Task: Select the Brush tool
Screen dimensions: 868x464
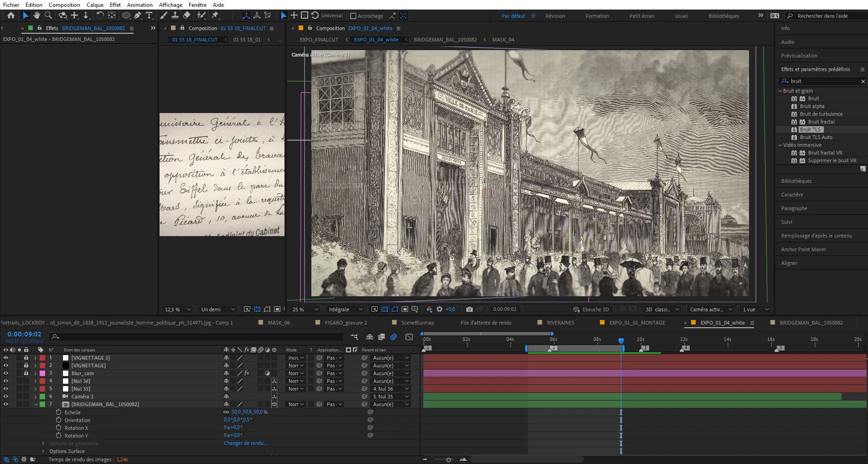Action: (164, 15)
